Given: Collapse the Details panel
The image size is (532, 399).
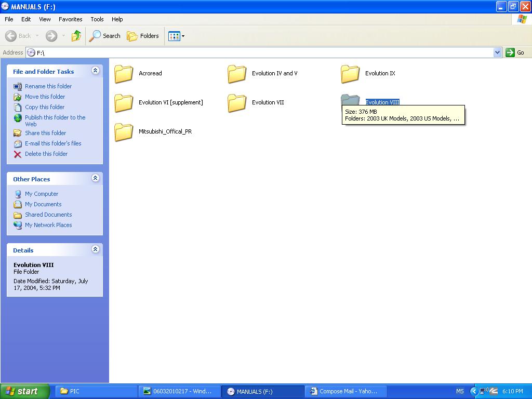Looking at the screenshot, I should coord(95,249).
